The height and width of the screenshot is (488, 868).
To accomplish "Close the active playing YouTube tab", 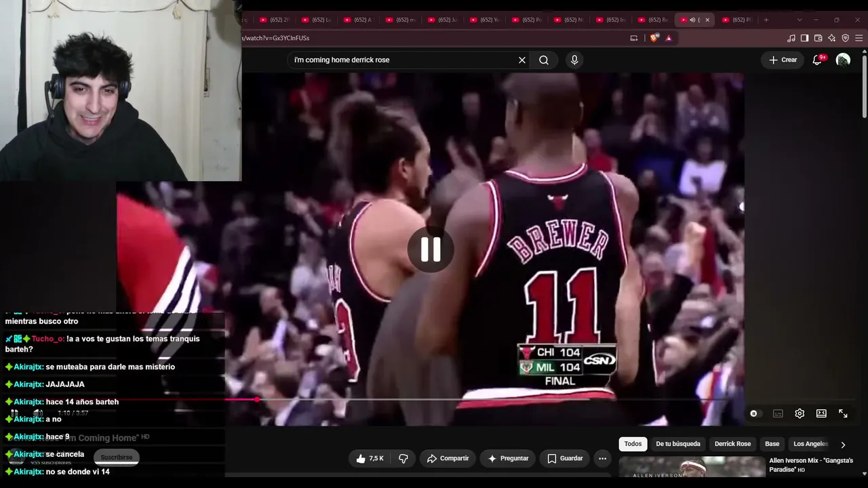I will [707, 20].
